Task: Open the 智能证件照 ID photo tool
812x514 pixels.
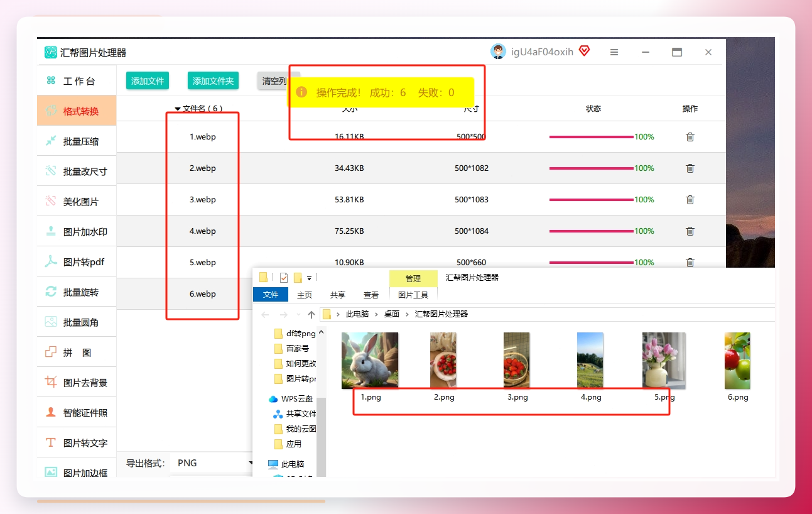Action: (x=77, y=413)
